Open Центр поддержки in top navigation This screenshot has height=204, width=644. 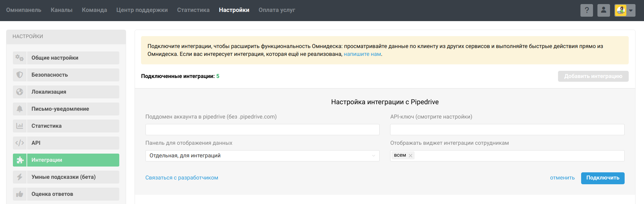click(x=142, y=10)
